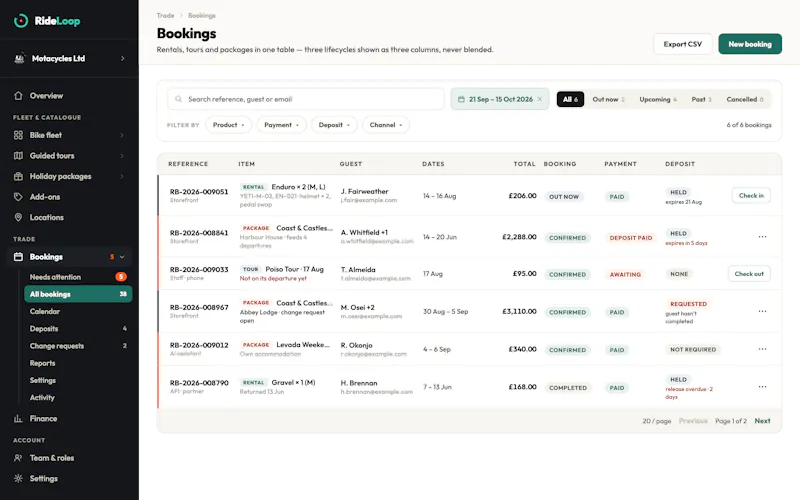
Task: Switch to the Out now tab
Action: pyautogui.click(x=608, y=99)
